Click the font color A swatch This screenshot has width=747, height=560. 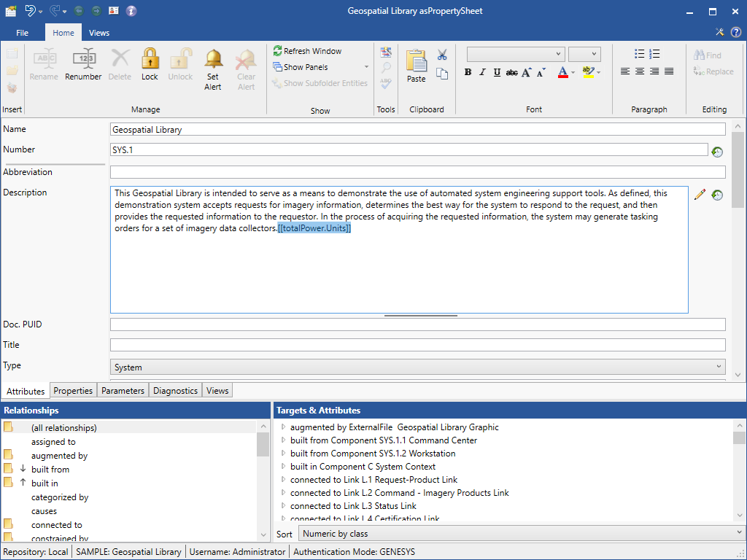[562, 72]
